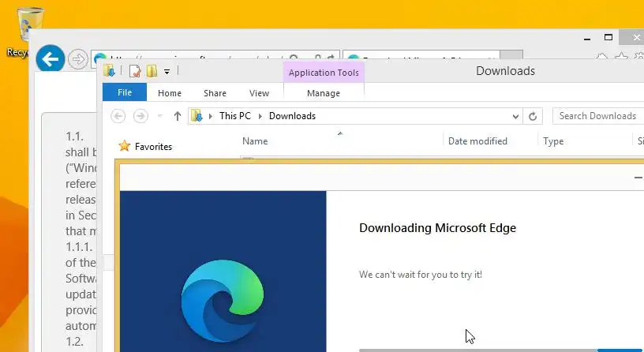Click the Downloads title of the Explorer window
This screenshot has width=644, height=352.
coord(505,71)
